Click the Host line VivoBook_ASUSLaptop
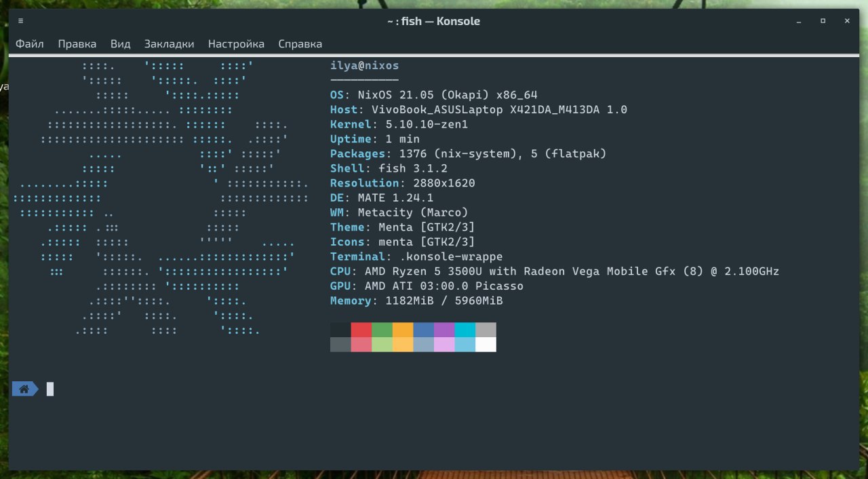The width and height of the screenshot is (868, 479). tap(479, 110)
